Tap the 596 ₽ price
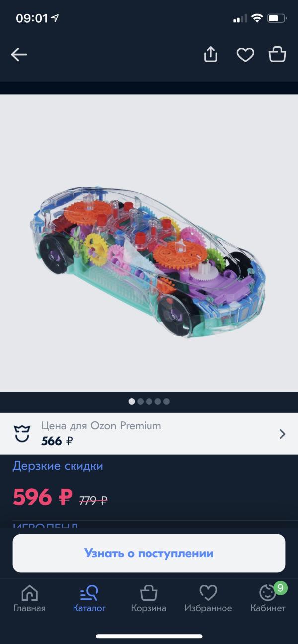The image size is (298, 644). (x=43, y=497)
